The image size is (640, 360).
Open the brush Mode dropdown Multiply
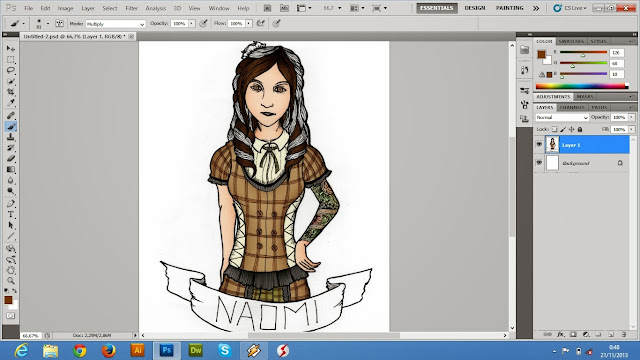point(116,24)
